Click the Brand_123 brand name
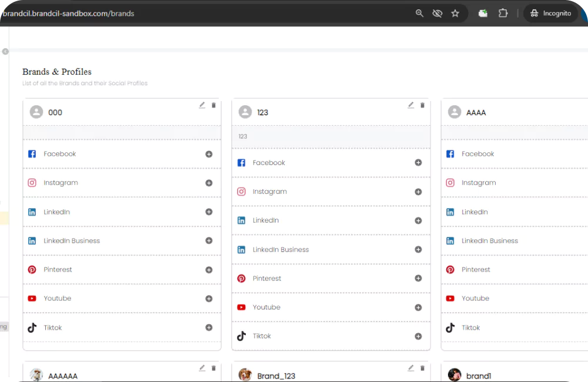Screen dimensions: 588x382 (x=276, y=376)
